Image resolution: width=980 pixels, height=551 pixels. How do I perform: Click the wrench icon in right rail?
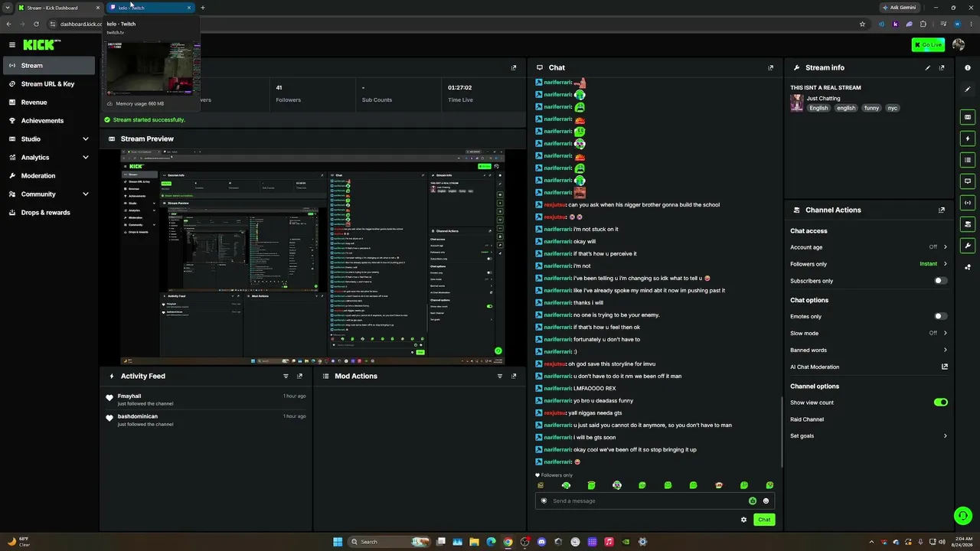coord(968,246)
